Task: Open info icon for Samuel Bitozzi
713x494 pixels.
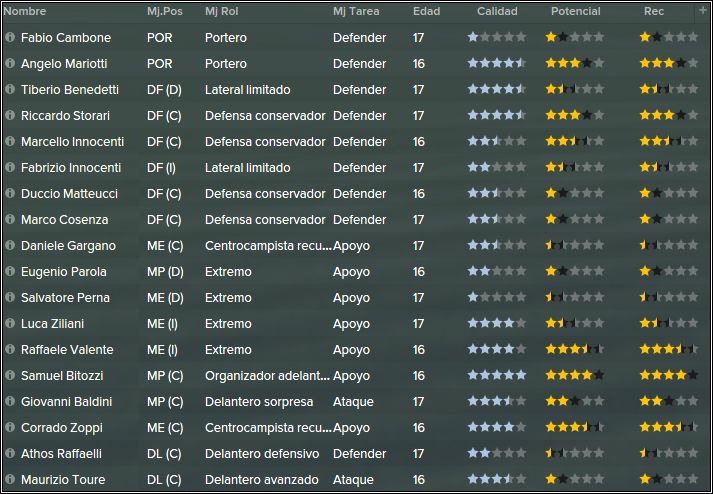Action: (x=10, y=375)
